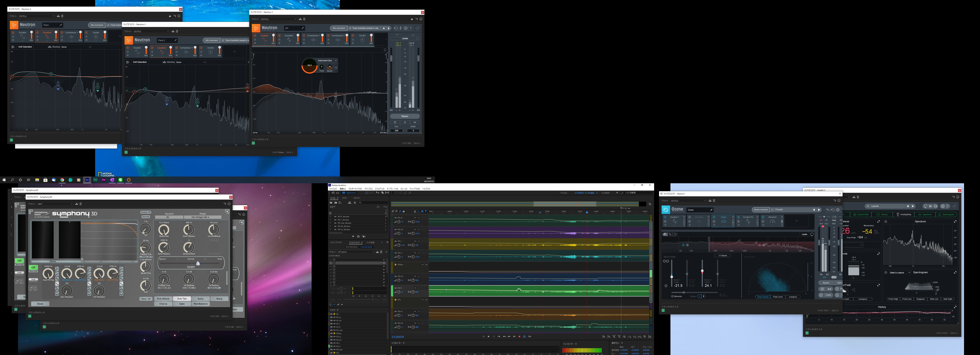Toggle Block Early Off in front Symphony 3D
This screenshot has height=355, width=980.
(x=33, y=268)
